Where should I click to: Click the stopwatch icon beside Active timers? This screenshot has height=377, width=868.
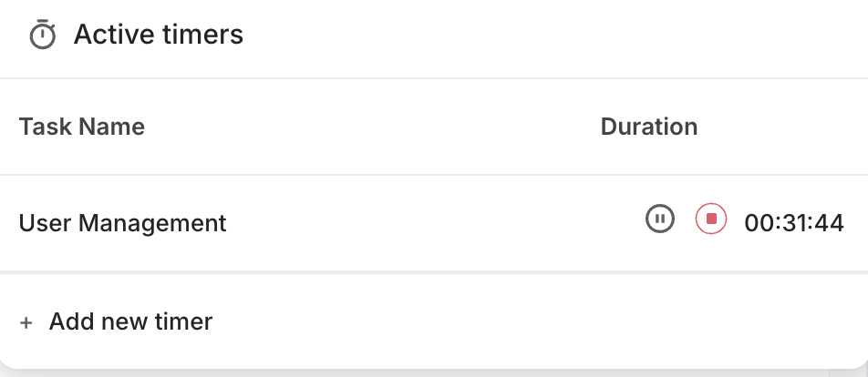42,36
